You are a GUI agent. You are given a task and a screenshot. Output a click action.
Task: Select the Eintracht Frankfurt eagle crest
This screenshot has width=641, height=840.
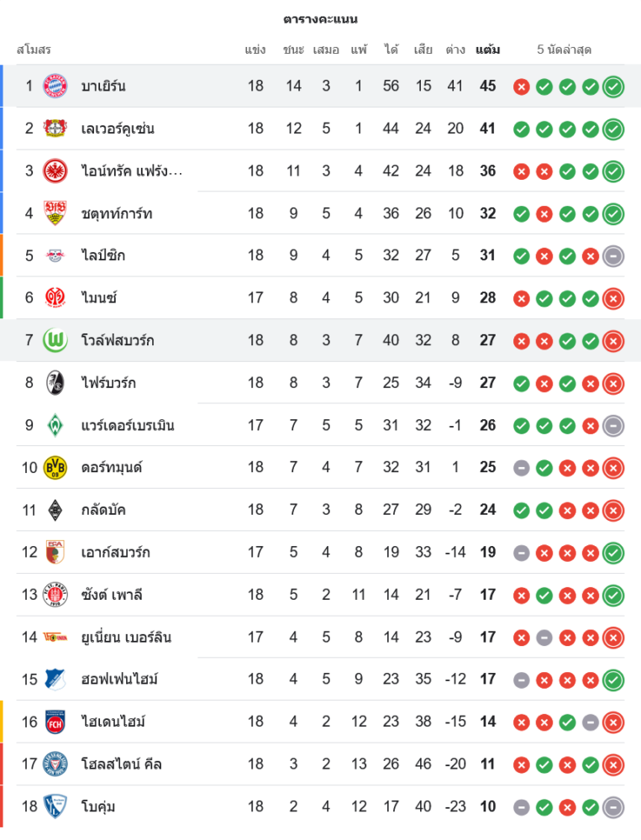coord(55,171)
